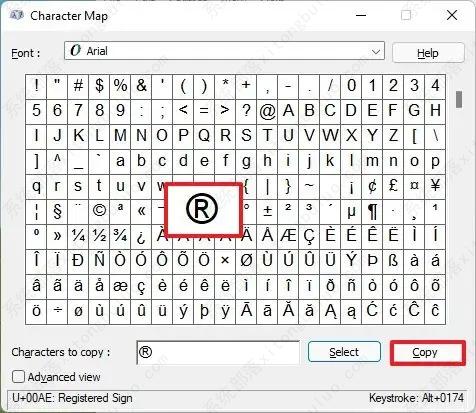Click the enlarged registered ® preview
Screen dimensions: 476x413
[x=203, y=209]
